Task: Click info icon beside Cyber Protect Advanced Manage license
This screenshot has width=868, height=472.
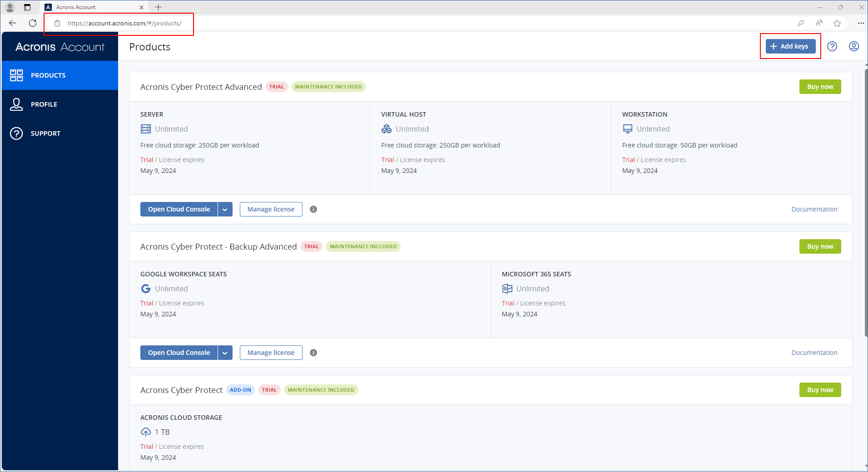Action: pyautogui.click(x=313, y=209)
